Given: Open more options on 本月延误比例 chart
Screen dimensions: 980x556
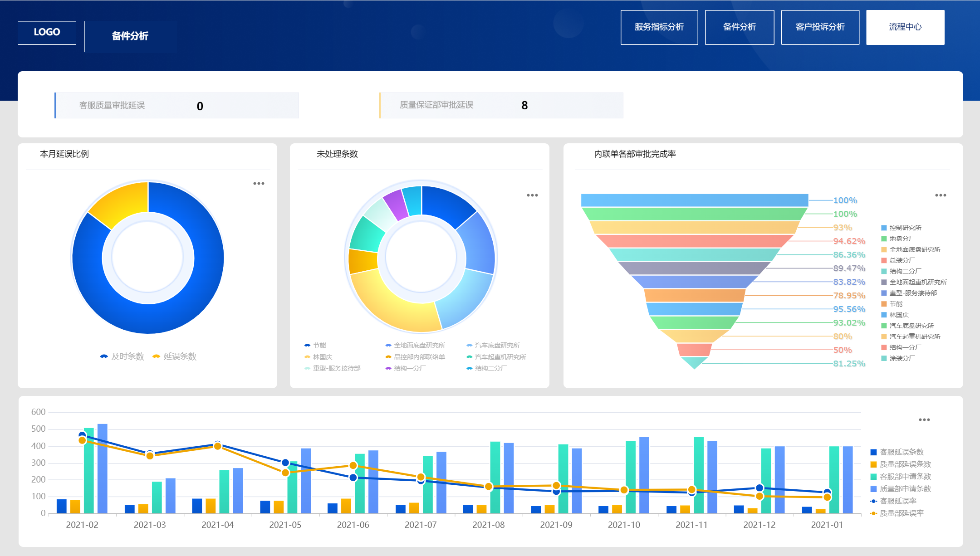Looking at the screenshot, I should tap(259, 184).
